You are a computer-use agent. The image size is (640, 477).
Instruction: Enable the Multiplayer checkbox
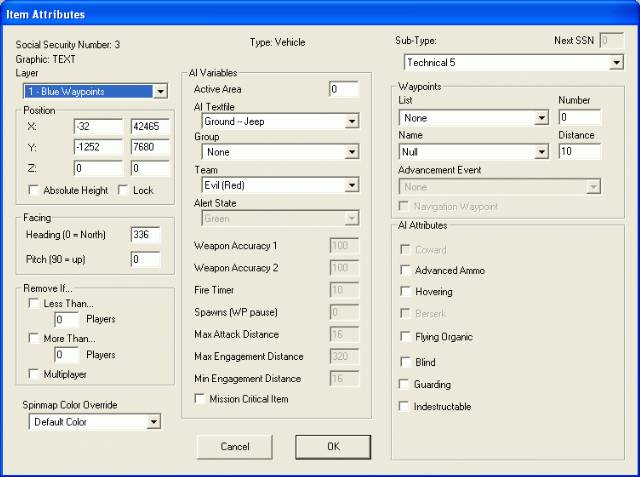click(33, 374)
